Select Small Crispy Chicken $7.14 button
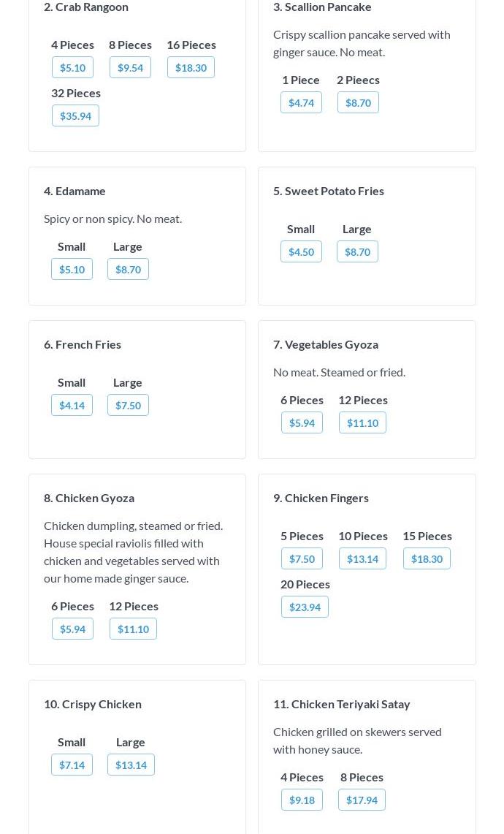Screen dimensions: 504x834 tap(72, 765)
